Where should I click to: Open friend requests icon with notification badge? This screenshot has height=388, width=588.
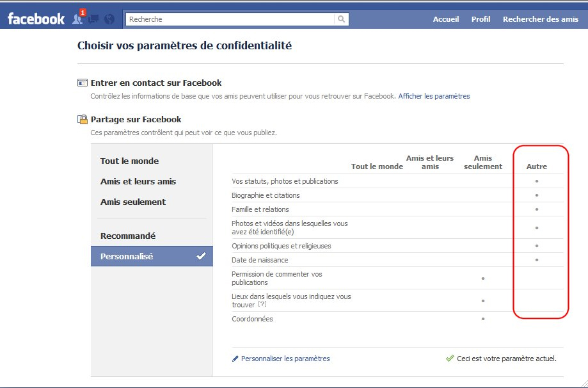[x=78, y=19]
